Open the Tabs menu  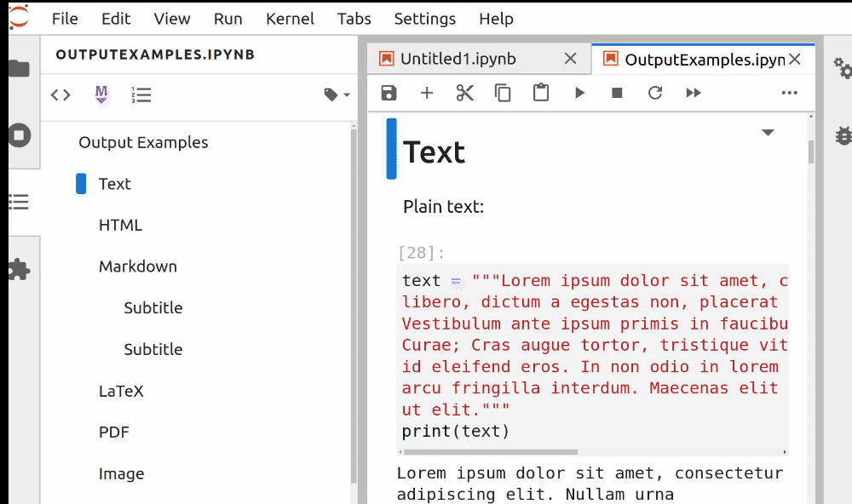click(x=354, y=19)
